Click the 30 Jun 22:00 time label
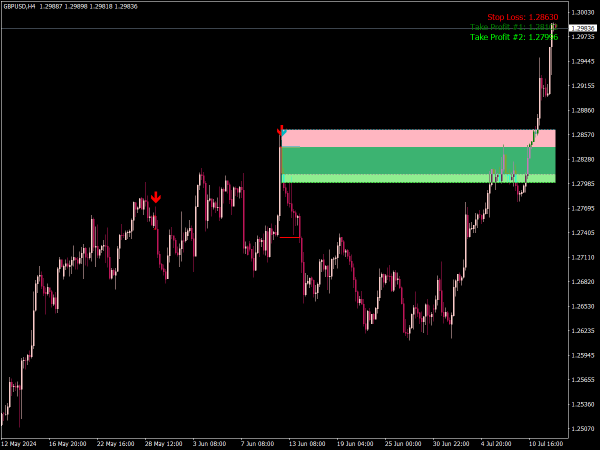This screenshot has width=600, height=450. pos(451,443)
